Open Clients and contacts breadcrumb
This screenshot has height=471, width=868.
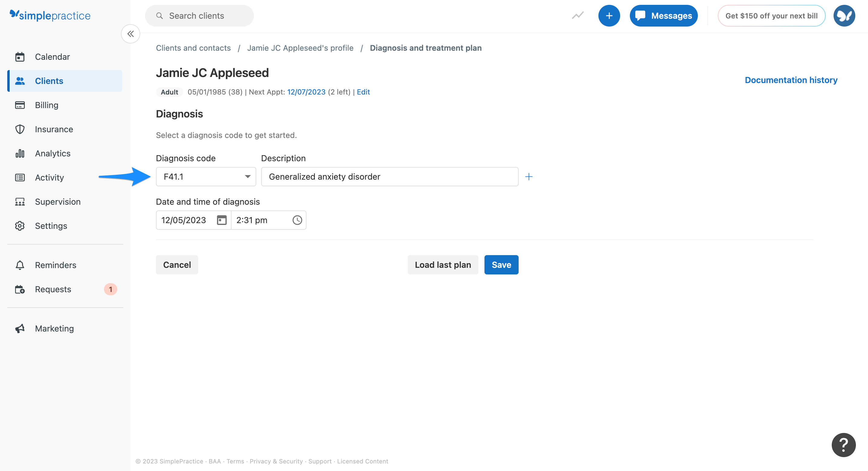click(193, 48)
